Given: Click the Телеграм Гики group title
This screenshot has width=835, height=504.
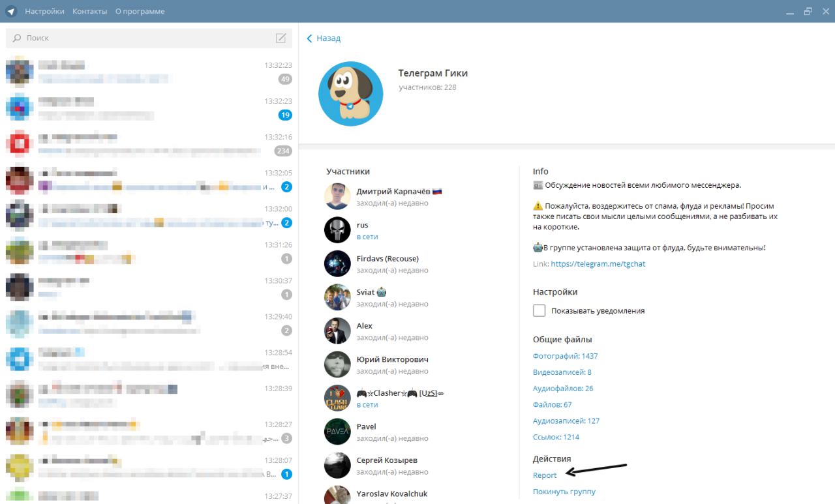Looking at the screenshot, I should (x=433, y=73).
